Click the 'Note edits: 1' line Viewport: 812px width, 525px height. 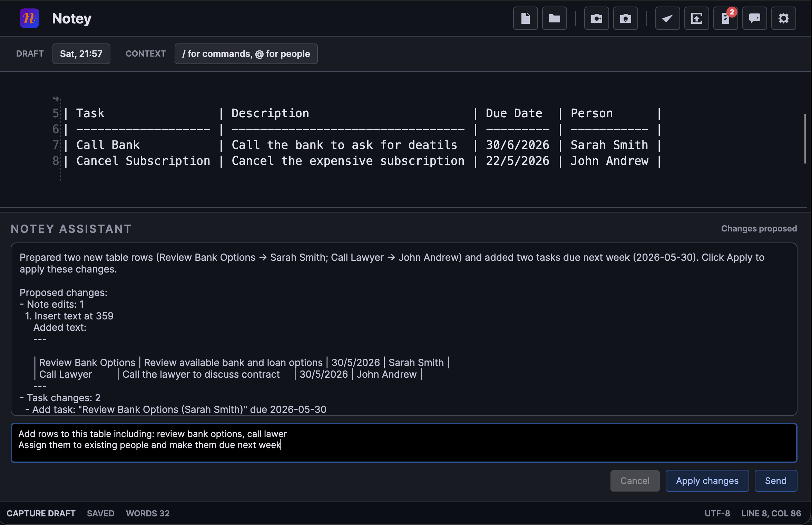click(52, 304)
